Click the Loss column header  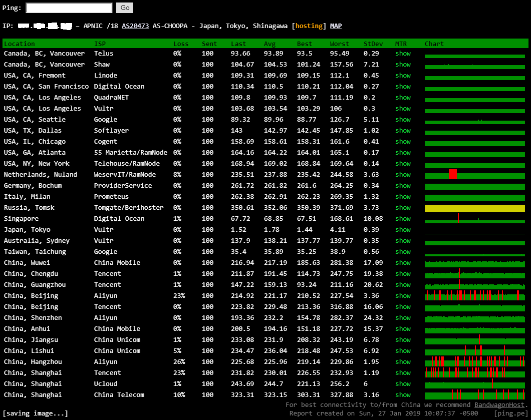coord(181,44)
